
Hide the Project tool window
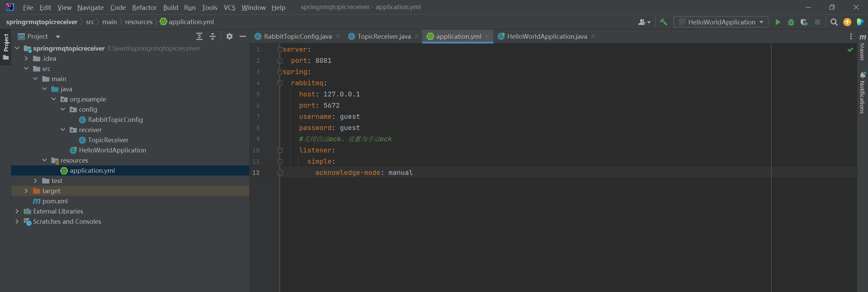(x=243, y=36)
